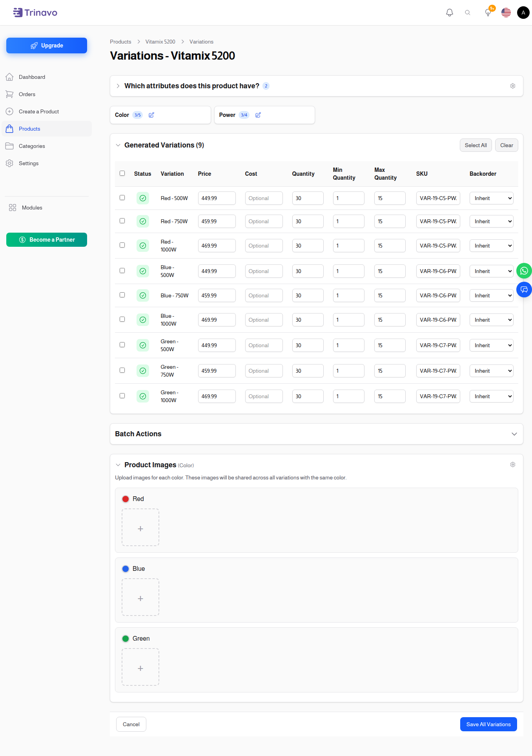Open Product Images settings gear
Viewport: 532px width, 756px height.
[513, 465]
